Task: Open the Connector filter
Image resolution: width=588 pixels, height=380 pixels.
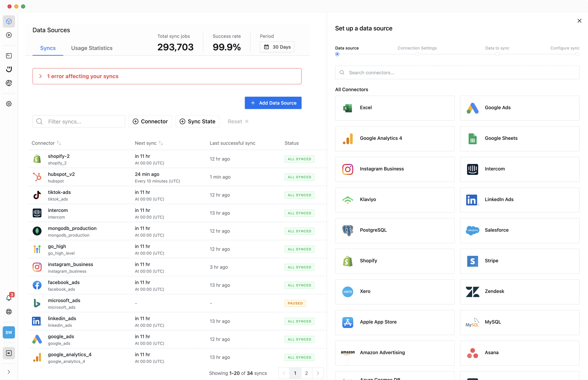Action: (x=150, y=121)
